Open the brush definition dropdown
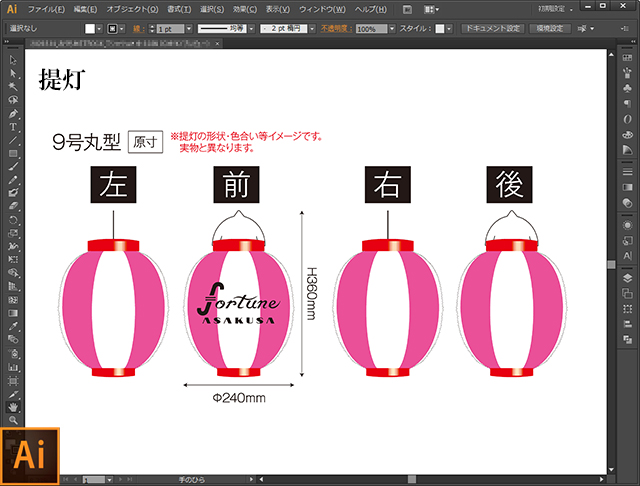 coord(313,29)
